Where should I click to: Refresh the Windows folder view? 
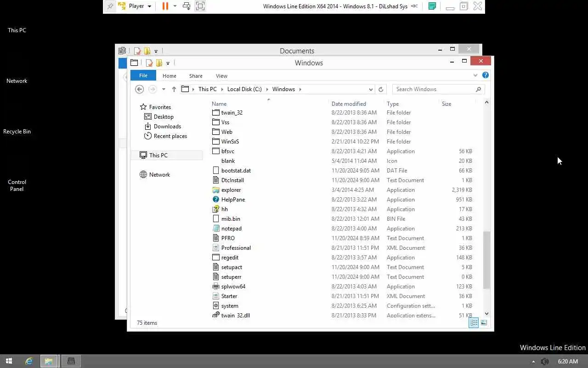coord(381,89)
